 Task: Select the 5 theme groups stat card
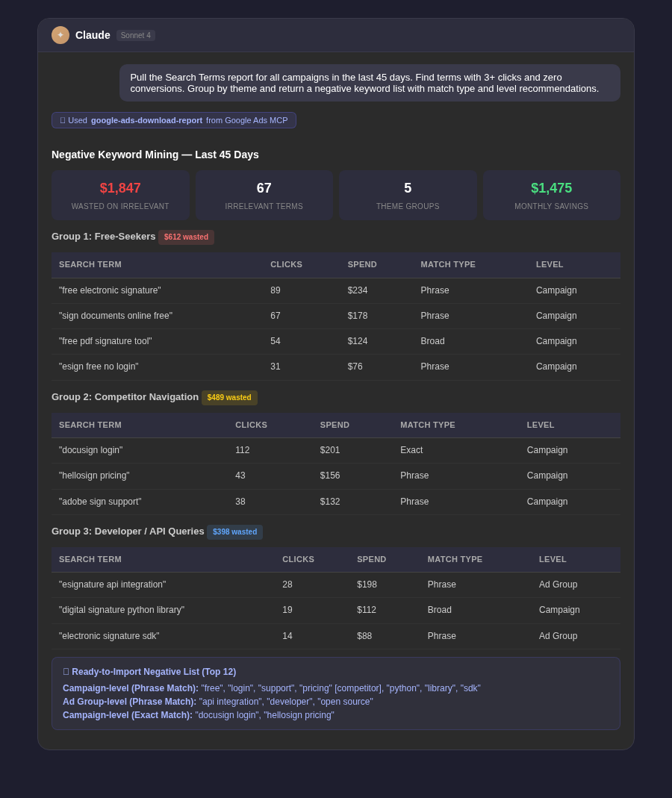408,195
